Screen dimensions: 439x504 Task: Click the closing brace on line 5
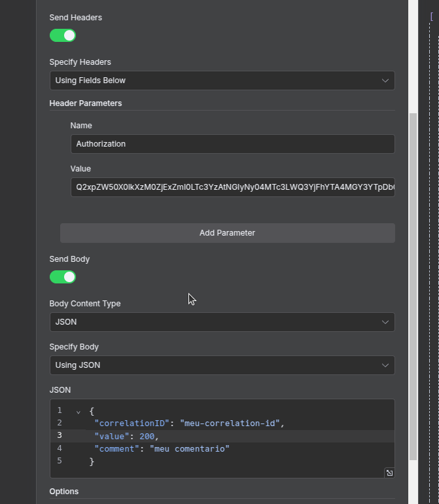(92, 461)
